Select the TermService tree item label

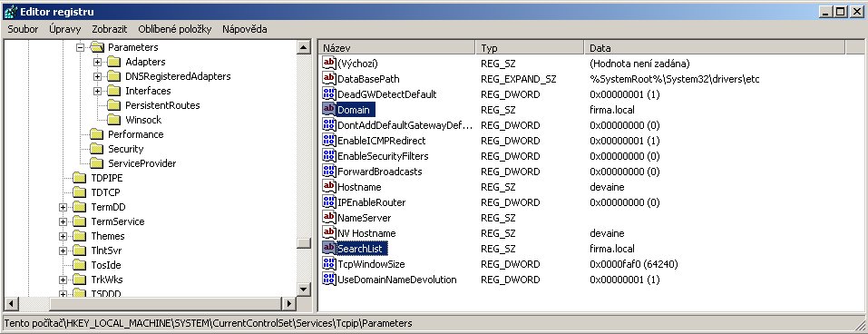(117, 221)
